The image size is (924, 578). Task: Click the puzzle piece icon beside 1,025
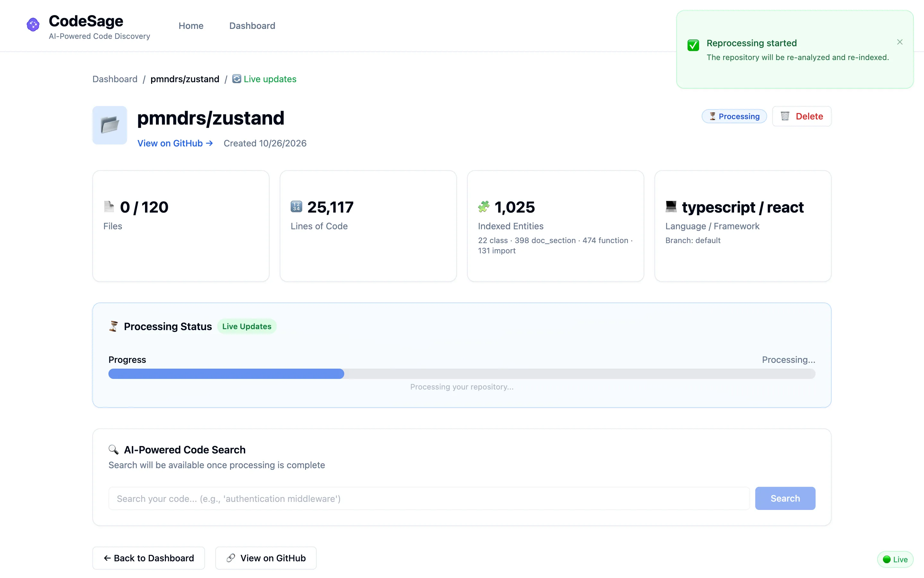point(483,207)
